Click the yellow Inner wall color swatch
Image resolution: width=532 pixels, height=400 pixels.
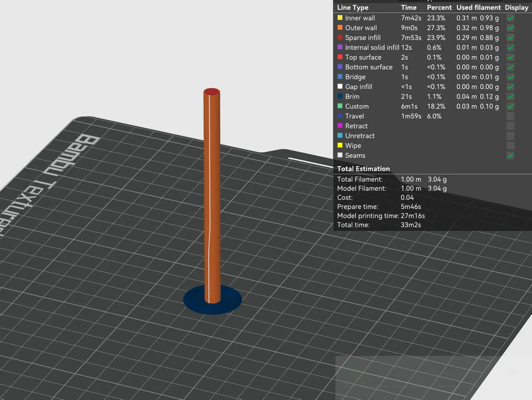point(340,17)
